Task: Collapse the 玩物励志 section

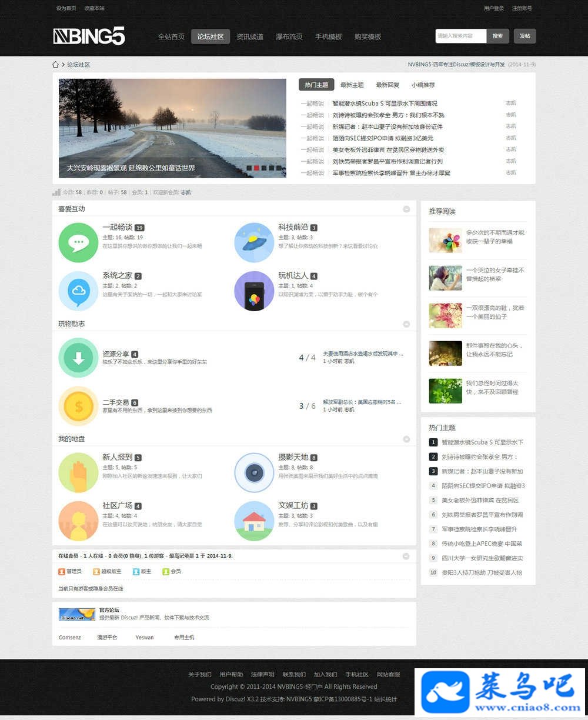Action: 406,324
